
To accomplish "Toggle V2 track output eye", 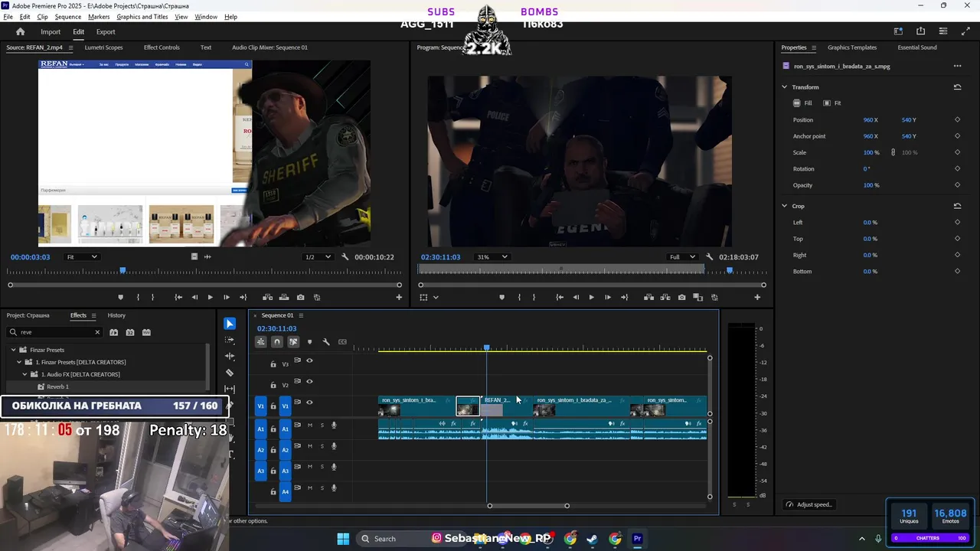I will point(309,381).
